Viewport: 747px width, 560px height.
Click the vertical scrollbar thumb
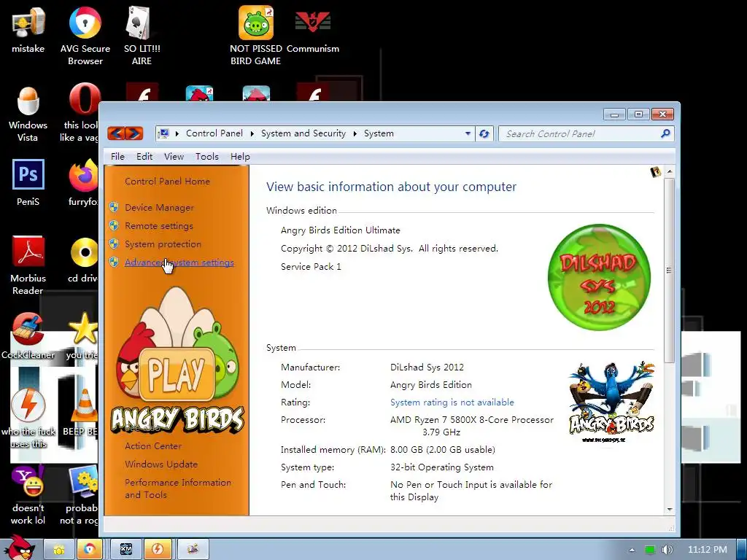[670, 271]
